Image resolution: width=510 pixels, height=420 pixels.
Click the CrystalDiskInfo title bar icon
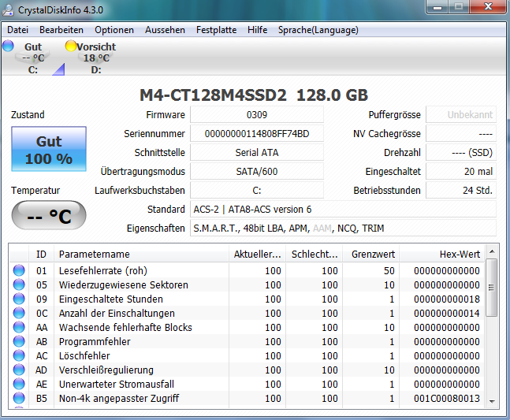click(8, 10)
